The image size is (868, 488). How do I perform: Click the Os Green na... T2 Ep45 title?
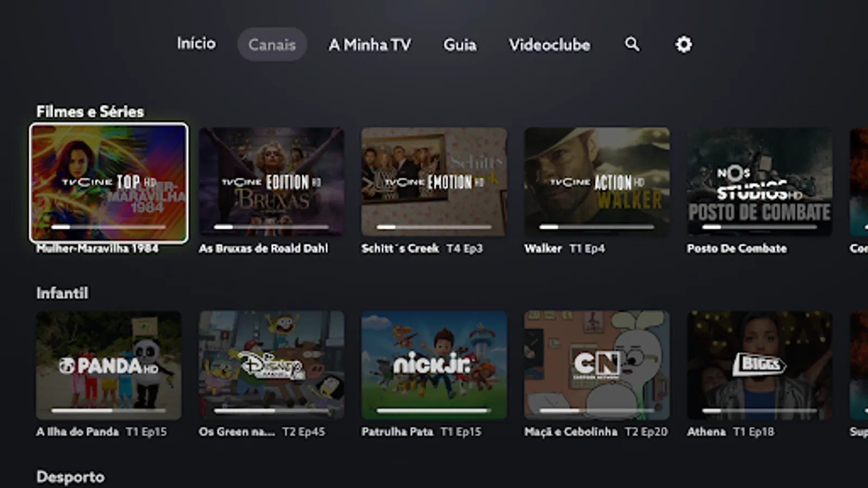tap(261, 432)
